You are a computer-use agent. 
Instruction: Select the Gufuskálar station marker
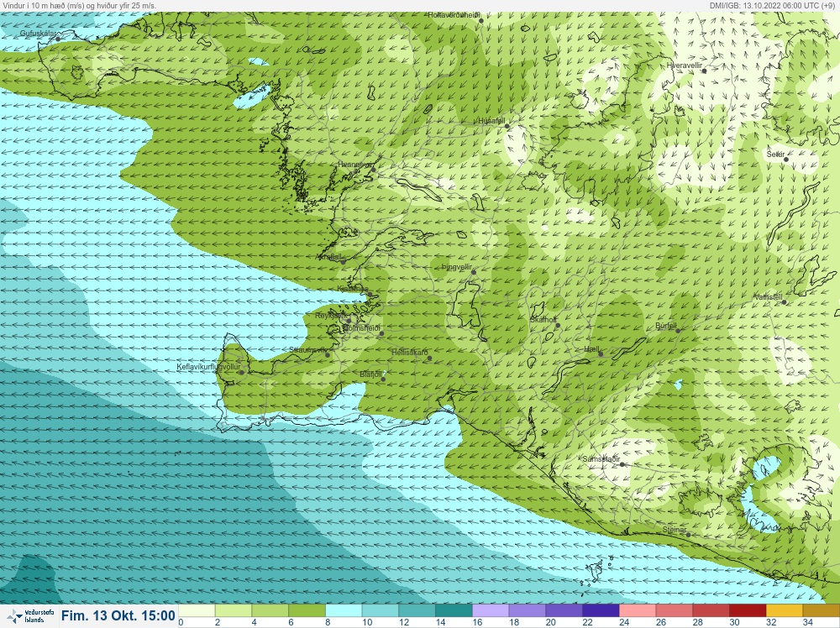tap(58, 39)
